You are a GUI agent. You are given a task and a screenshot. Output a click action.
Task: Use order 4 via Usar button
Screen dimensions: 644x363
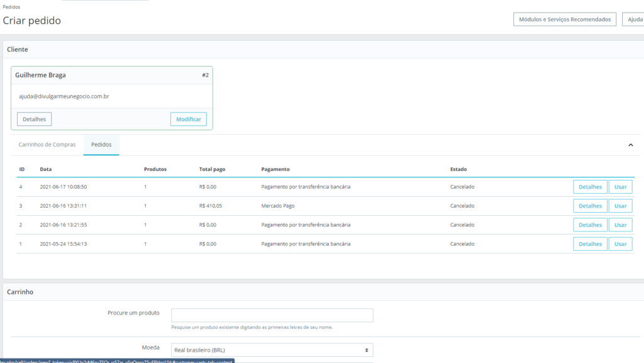pos(620,187)
